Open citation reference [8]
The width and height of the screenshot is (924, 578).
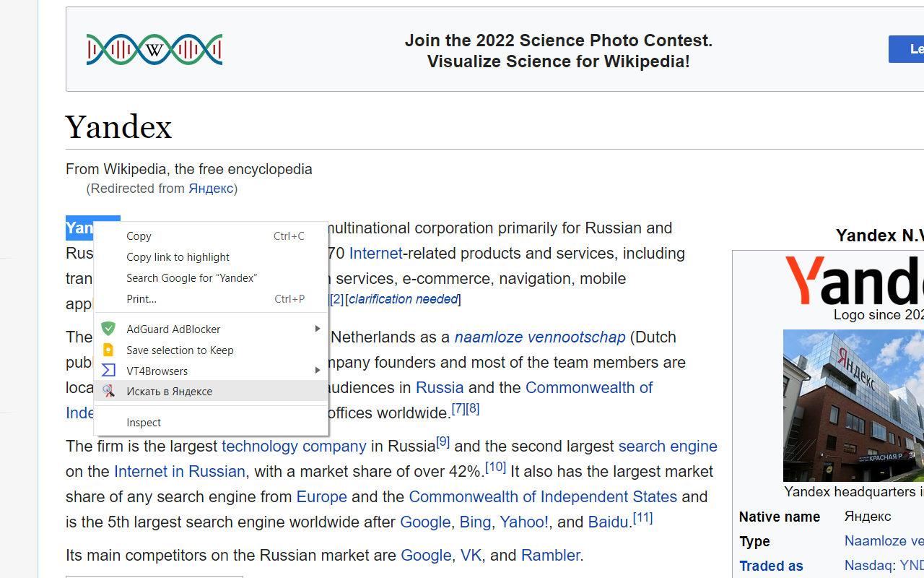click(473, 408)
